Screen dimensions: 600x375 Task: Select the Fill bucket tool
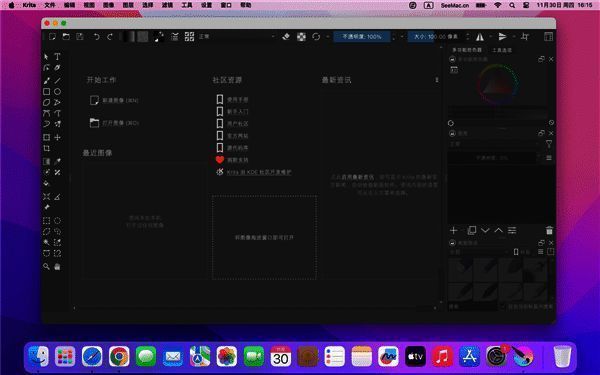(46, 184)
